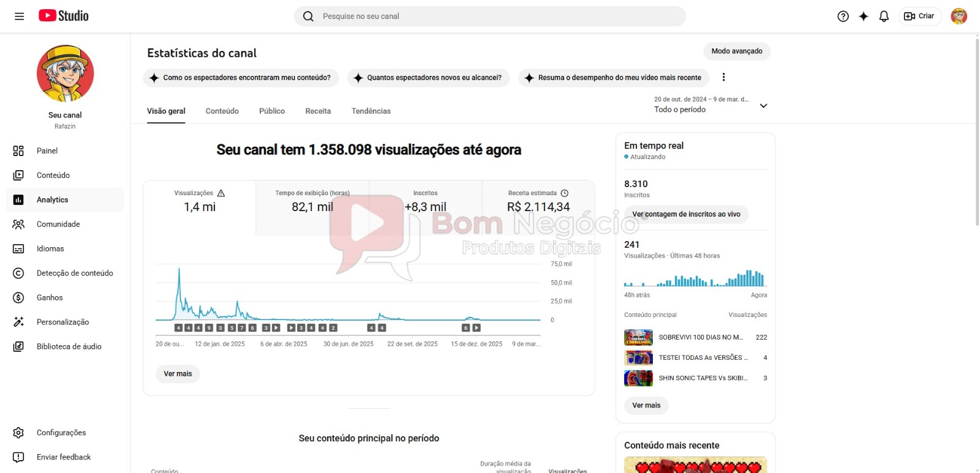This screenshot has width=980, height=473.
Task: Open more suggestions three-dot menu
Action: (x=723, y=77)
